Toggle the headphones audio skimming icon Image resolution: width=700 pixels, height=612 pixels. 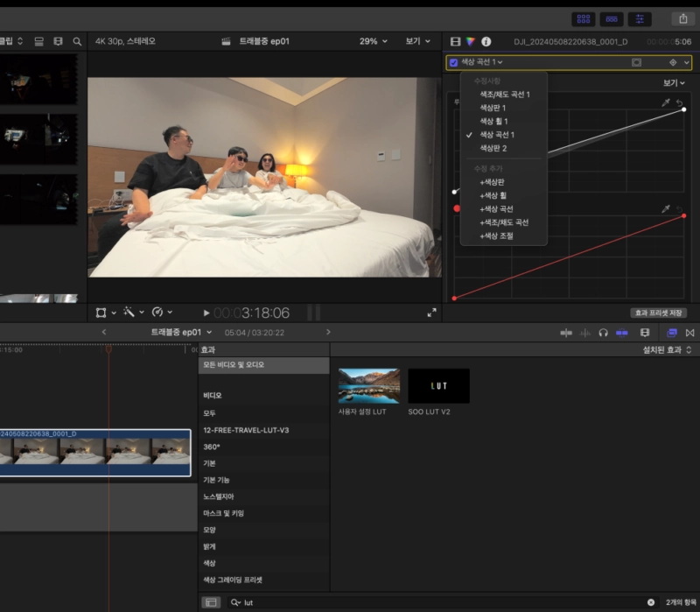coord(603,333)
